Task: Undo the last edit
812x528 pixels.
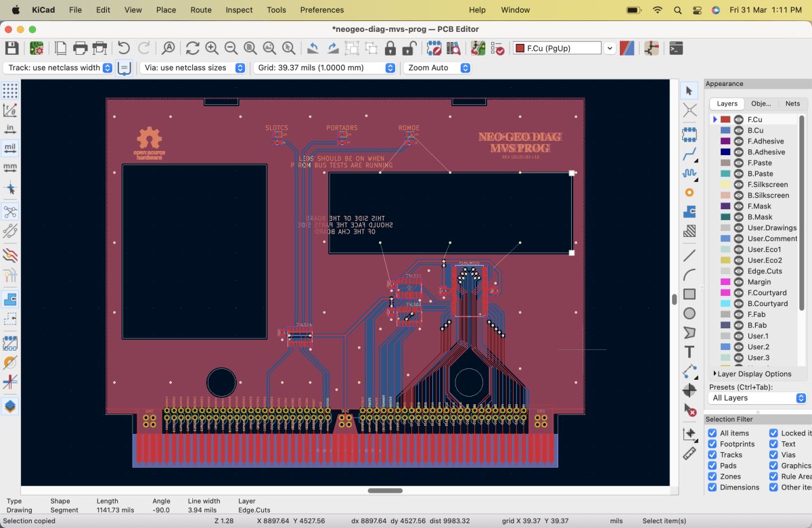Action: (x=124, y=48)
